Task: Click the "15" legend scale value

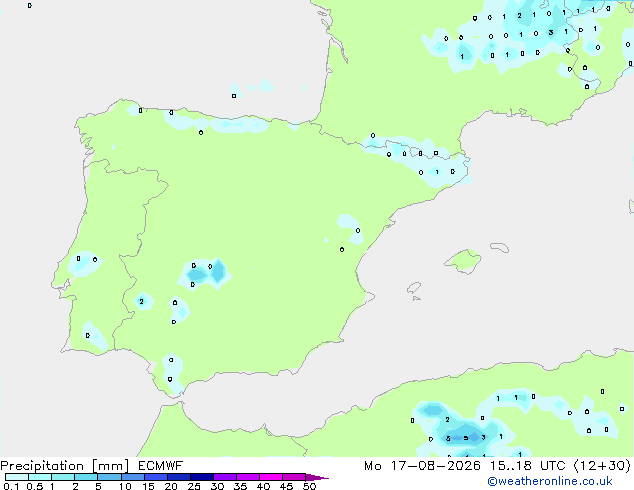Action: [148, 486]
